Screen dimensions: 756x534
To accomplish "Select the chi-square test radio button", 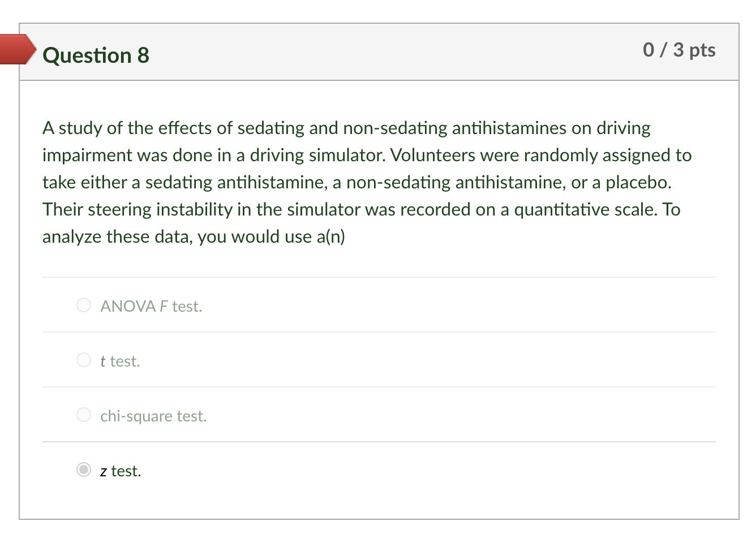I will tap(83, 415).
